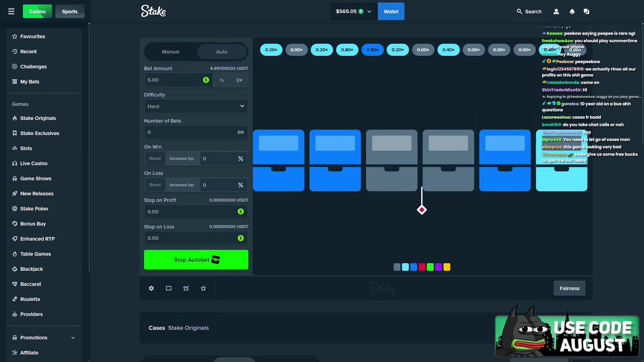Open the Difficulty dropdown set to Hard
Image resolution: width=644 pixels, height=362 pixels.
pos(196,106)
